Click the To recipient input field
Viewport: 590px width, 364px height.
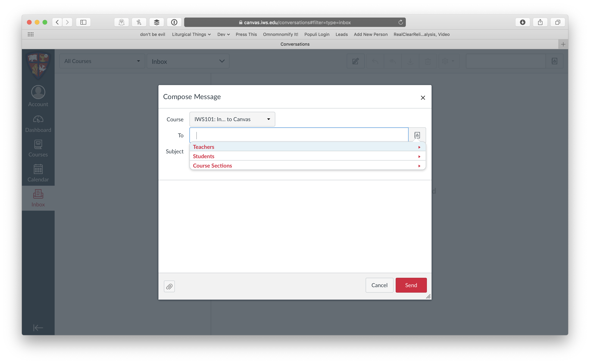point(299,135)
